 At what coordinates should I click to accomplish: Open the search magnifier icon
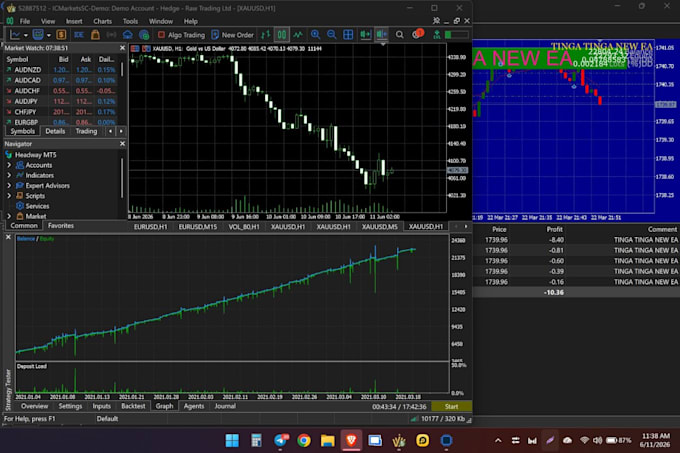(399, 35)
